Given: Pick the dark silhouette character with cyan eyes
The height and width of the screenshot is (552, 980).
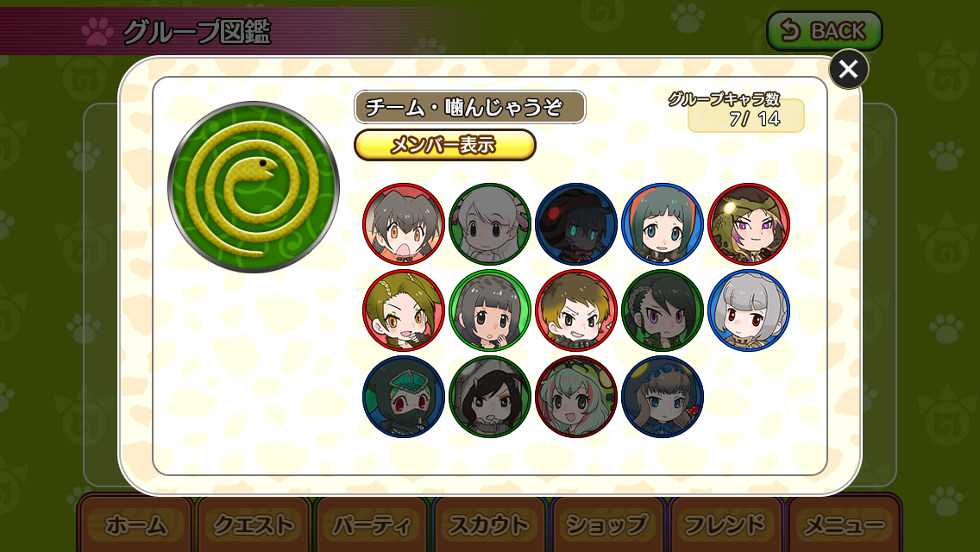Looking at the screenshot, I should (576, 224).
